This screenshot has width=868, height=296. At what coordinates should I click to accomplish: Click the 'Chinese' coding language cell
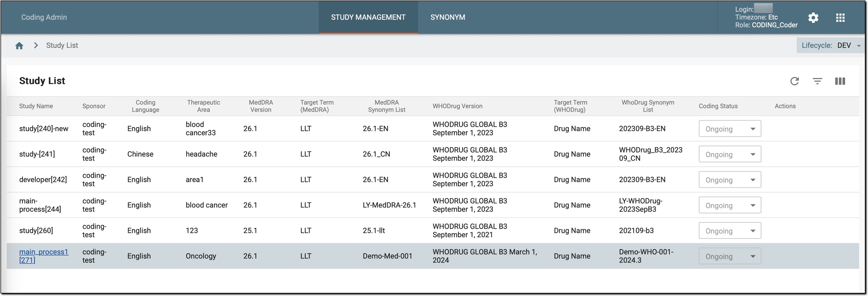pyautogui.click(x=140, y=154)
